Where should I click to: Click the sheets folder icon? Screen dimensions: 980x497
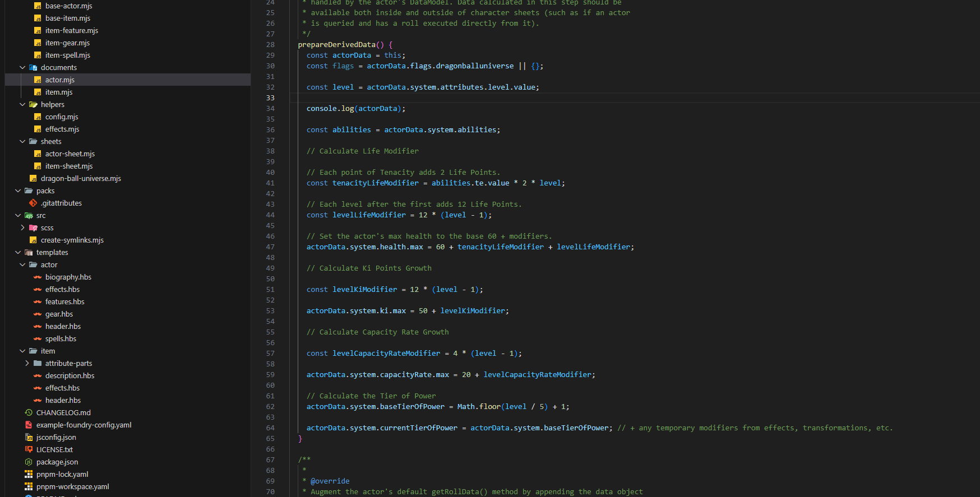[x=33, y=141]
